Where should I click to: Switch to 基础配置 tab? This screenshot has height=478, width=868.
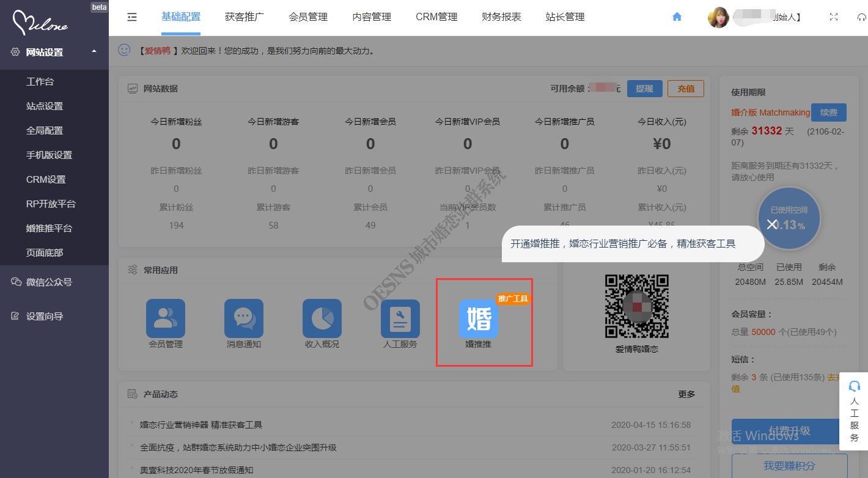coord(181,17)
